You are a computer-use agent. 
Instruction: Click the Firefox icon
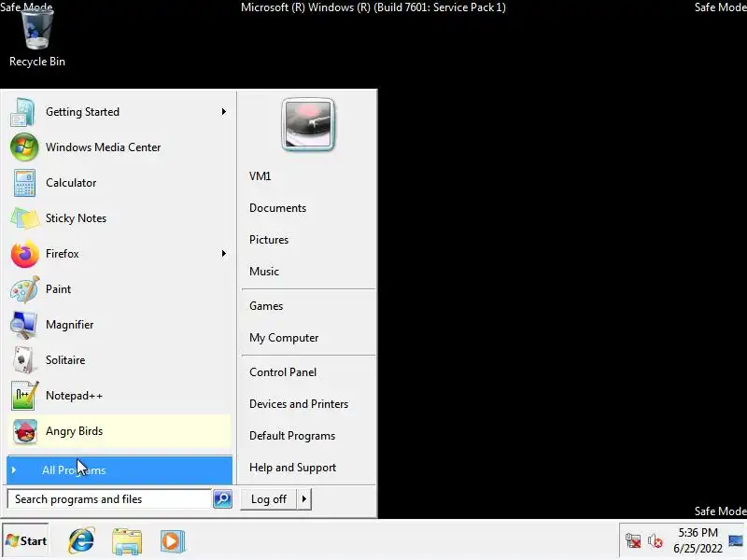pyautogui.click(x=25, y=254)
